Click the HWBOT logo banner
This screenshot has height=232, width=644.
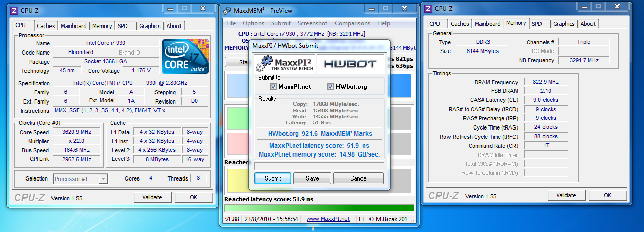click(x=351, y=63)
